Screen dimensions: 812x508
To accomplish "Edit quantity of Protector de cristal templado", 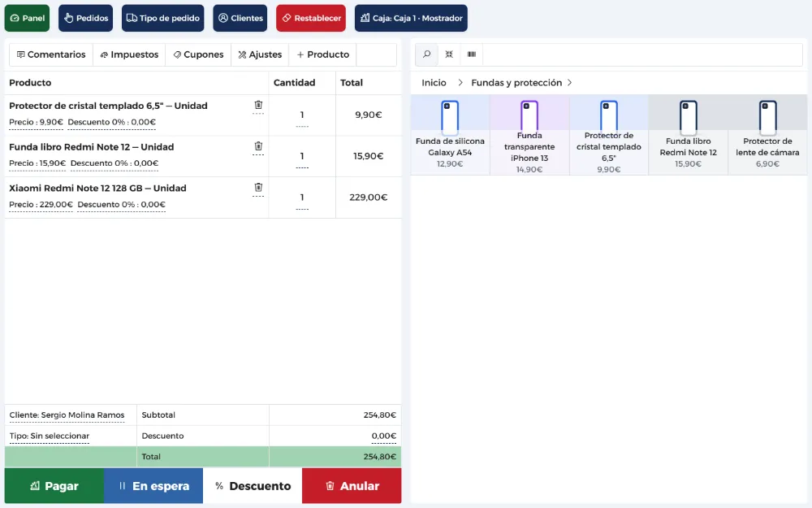I will click(x=302, y=115).
